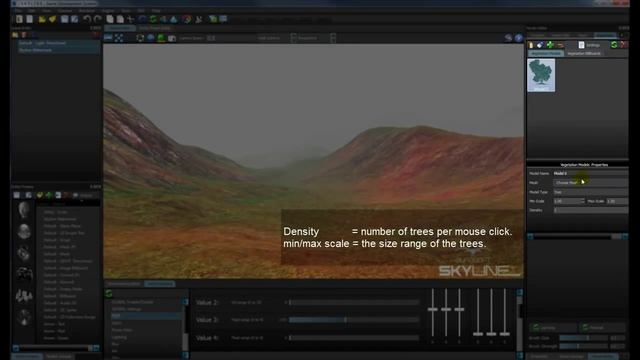Screen dimensions: 640x360
Task: Click the yellow Open folder toolbar icon
Action: point(42,19)
